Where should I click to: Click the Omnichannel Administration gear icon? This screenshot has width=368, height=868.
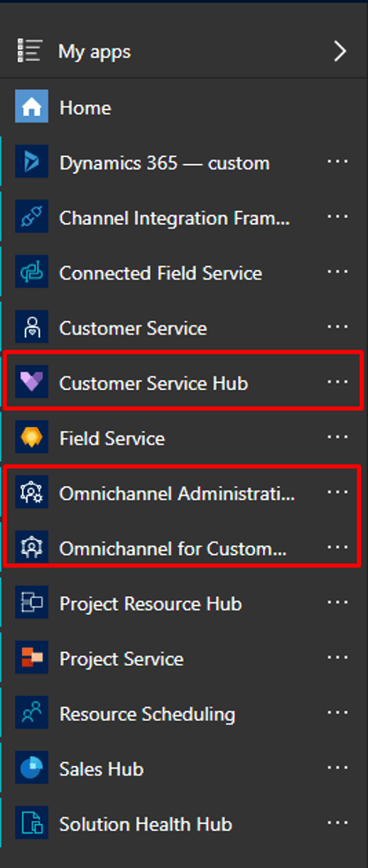(32, 492)
